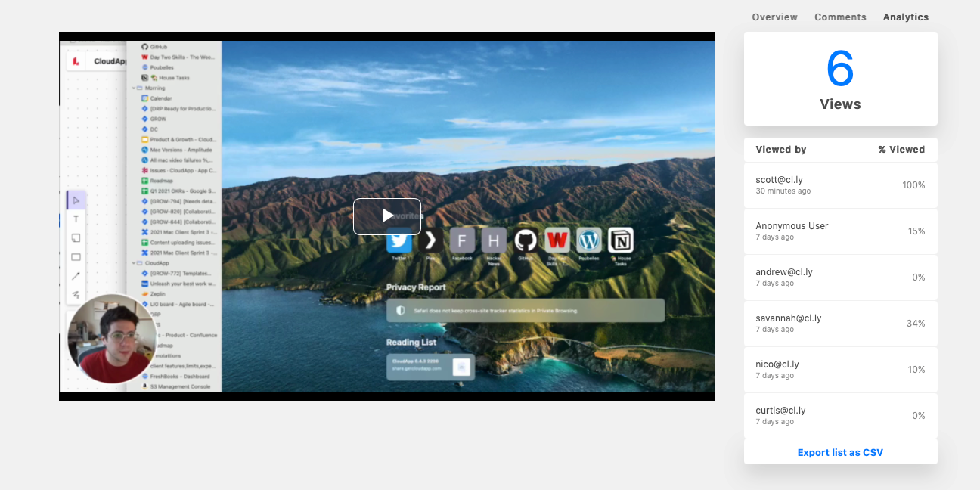Select the Text (T) tool in video toolbar
980x490 pixels.
pos(76,219)
